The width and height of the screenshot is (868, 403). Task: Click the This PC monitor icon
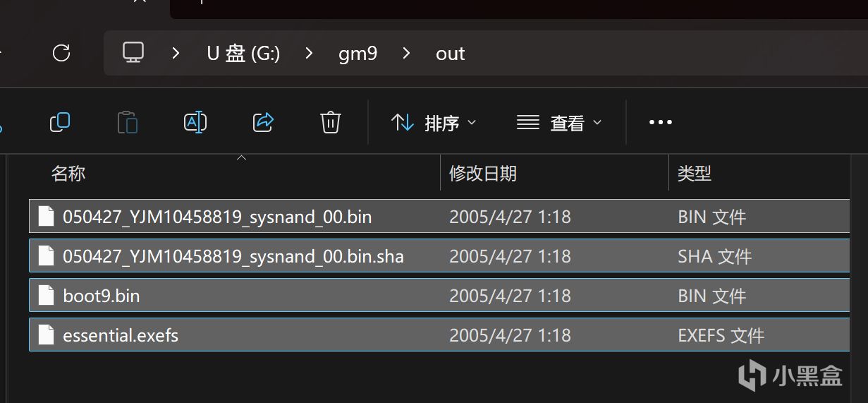tap(133, 53)
